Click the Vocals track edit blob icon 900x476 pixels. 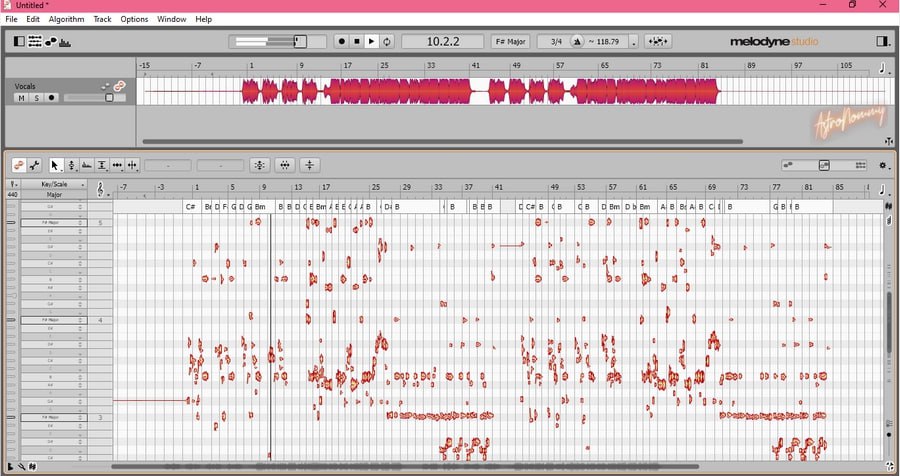[x=105, y=86]
